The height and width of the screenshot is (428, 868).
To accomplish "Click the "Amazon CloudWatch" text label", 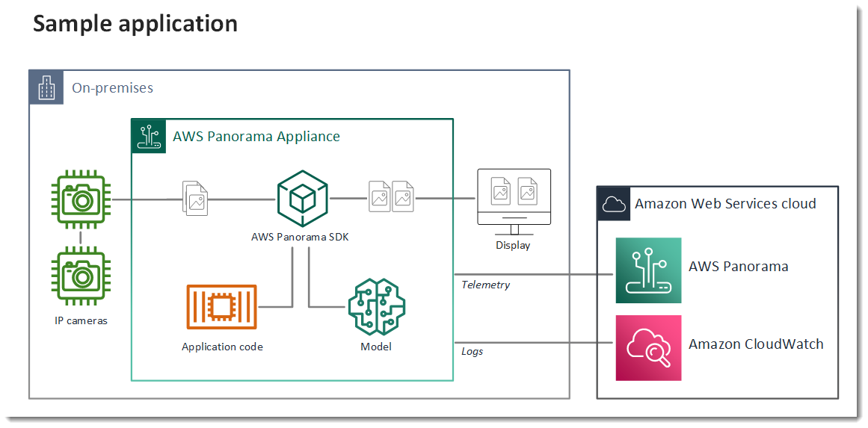I will point(756,344).
